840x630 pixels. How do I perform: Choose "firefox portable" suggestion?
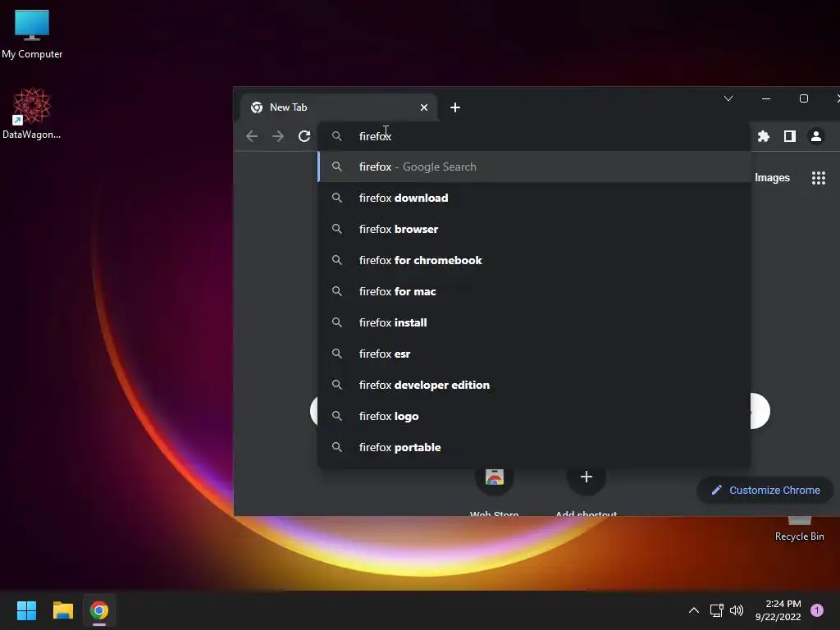[534, 447]
